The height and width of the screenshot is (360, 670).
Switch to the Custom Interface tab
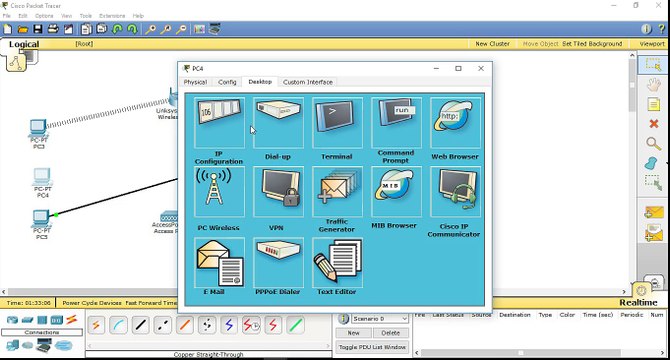308,82
